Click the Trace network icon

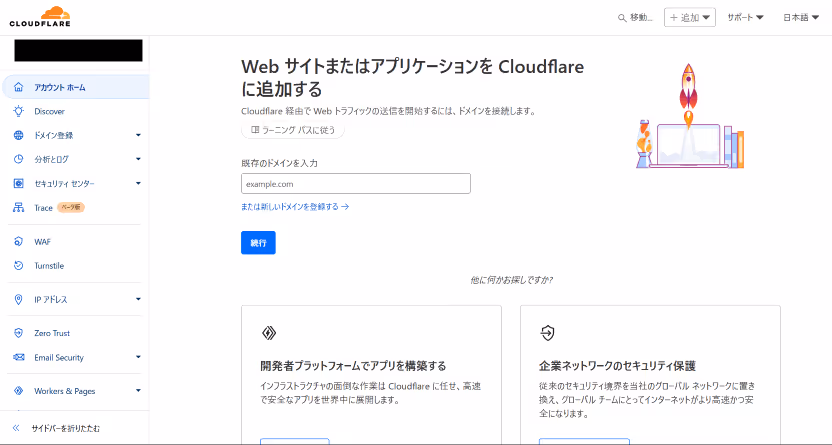tap(19, 207)
